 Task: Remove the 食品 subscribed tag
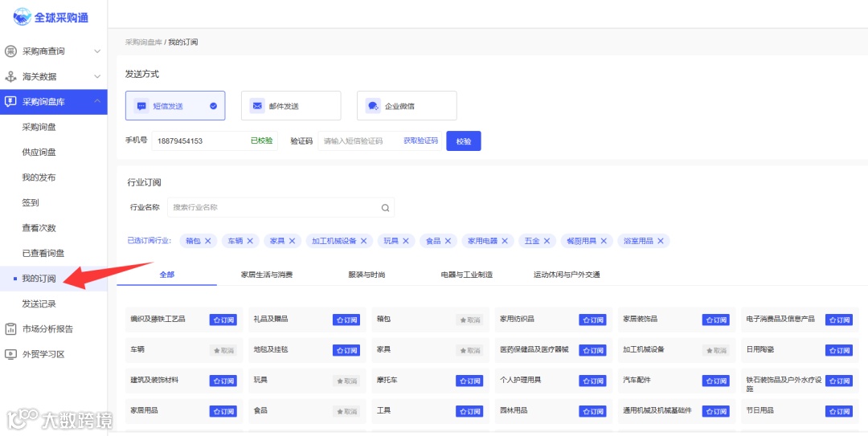(x=448, y=241)
